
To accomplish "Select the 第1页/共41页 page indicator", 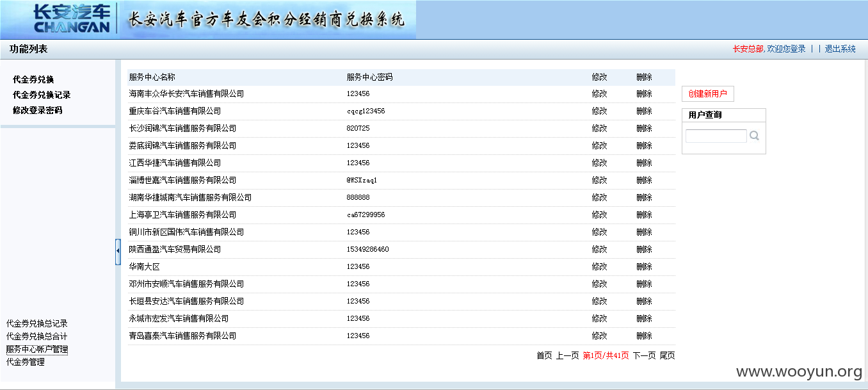I will (x=606, y=355).
